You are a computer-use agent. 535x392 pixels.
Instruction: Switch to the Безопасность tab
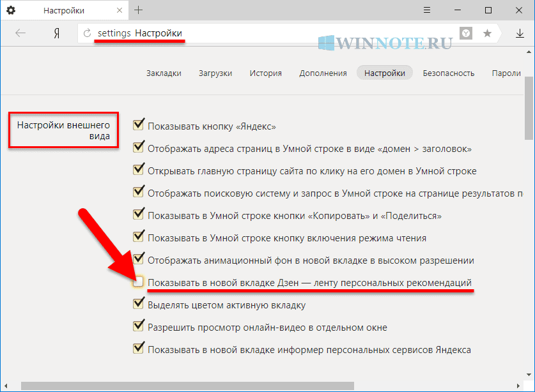coord(448,73)
